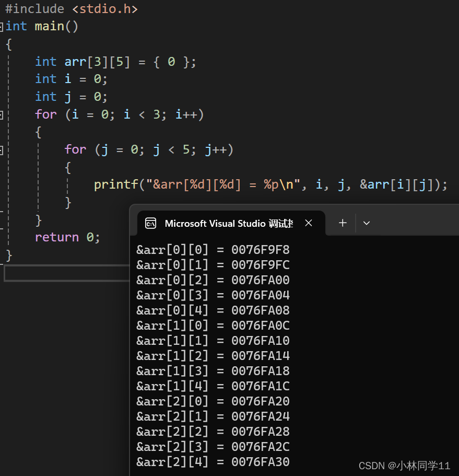This screenshot has width=459, height=476.
Task: Click output line &arr[1][0] = 0076FA0C
Action: point(213,326)
